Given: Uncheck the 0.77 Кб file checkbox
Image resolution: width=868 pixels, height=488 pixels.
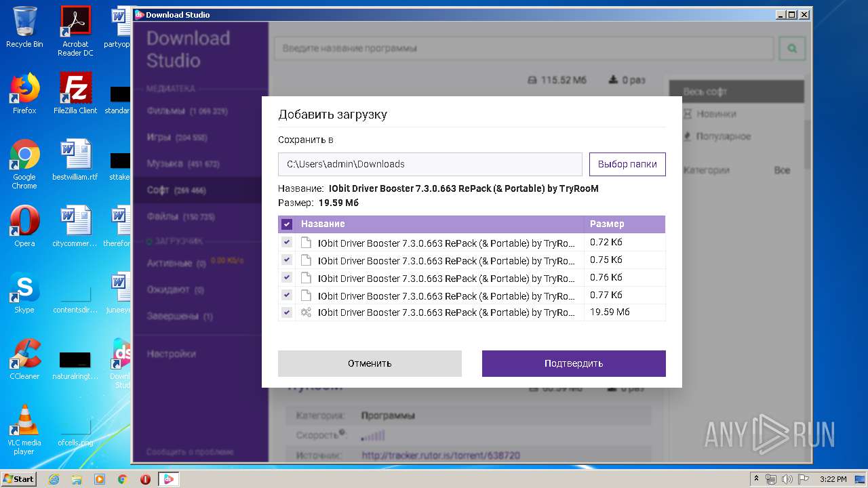Looking at the screenshot, I should 287,295.
